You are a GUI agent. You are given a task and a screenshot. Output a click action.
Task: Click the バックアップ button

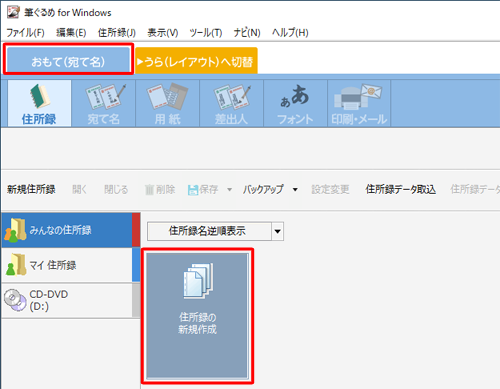[x=263, y=189]
